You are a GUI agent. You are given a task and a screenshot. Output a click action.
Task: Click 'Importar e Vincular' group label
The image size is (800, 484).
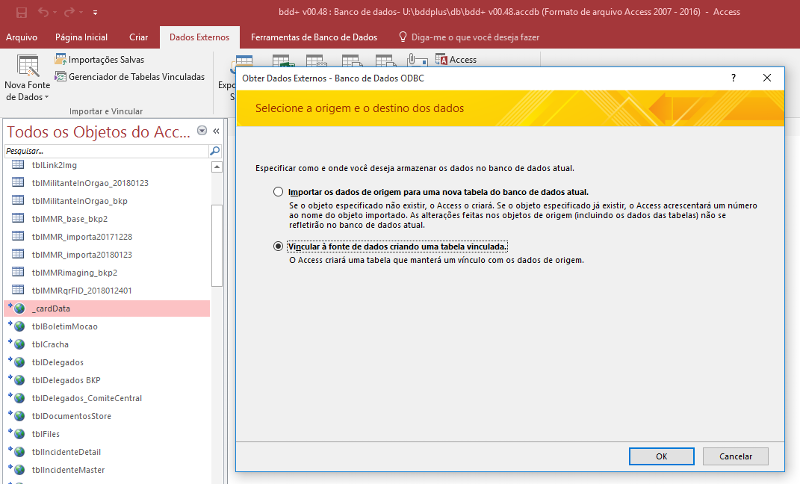[106, 111]
